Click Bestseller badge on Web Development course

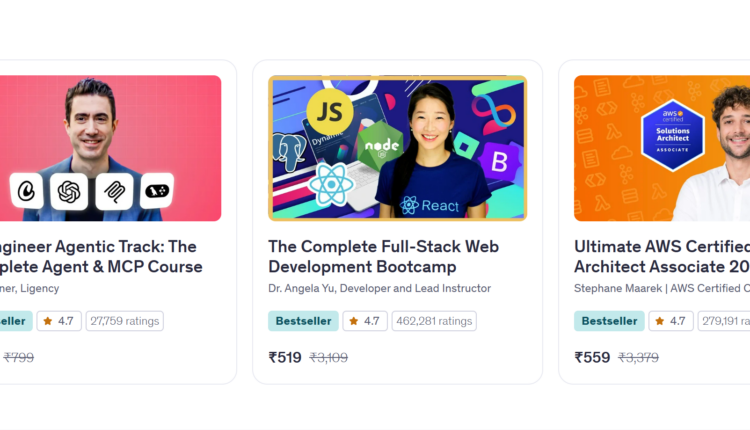click(303, 321)
